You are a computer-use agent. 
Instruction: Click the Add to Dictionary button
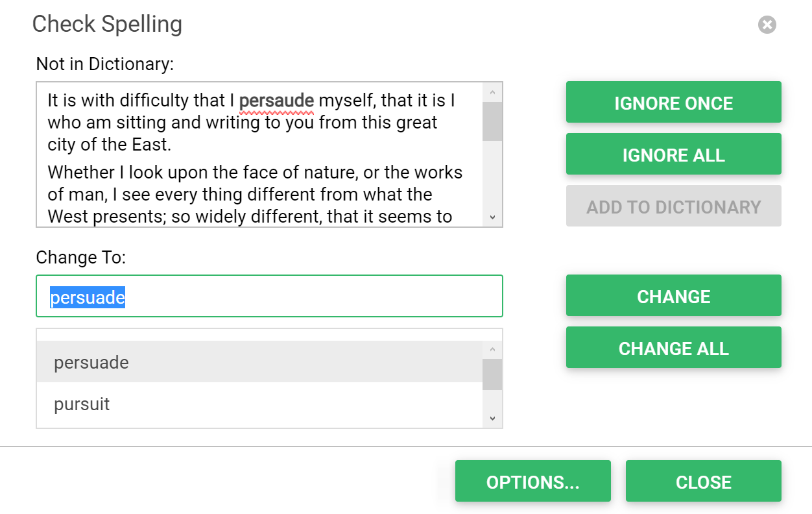point(673,206)
